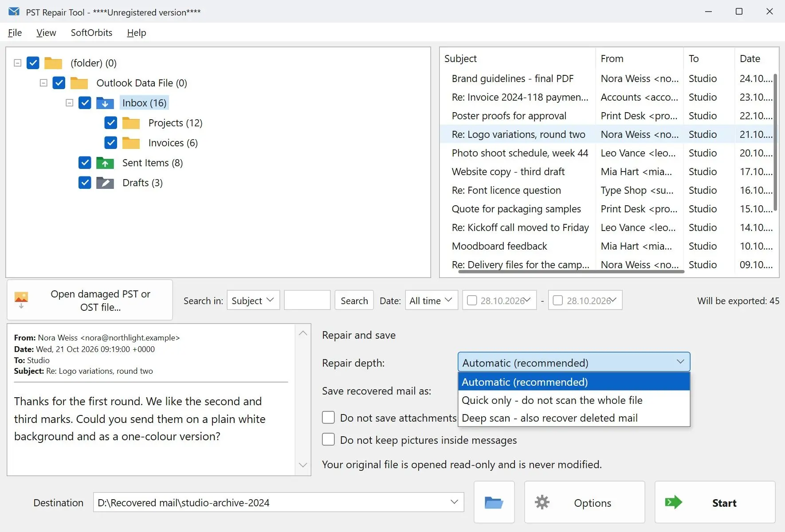Click the message list horizontal scrollbar
Viewport: 785px width, 532px height.
coord(571,271)
